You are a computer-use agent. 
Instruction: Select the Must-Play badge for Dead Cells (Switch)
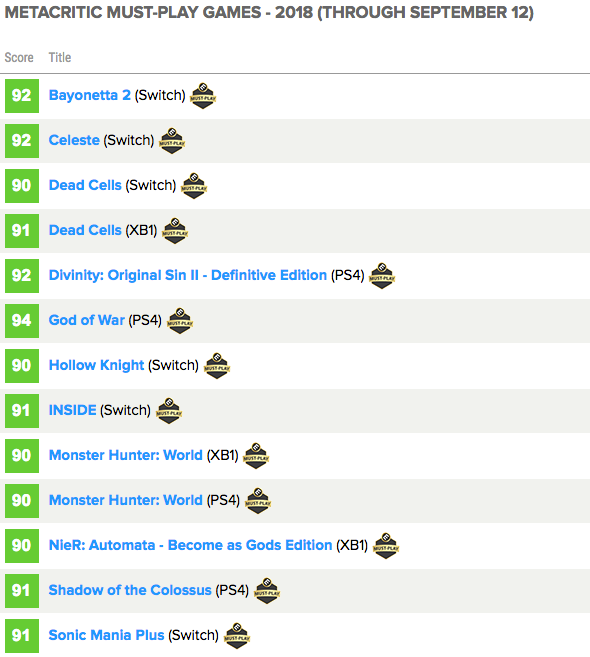194,186
